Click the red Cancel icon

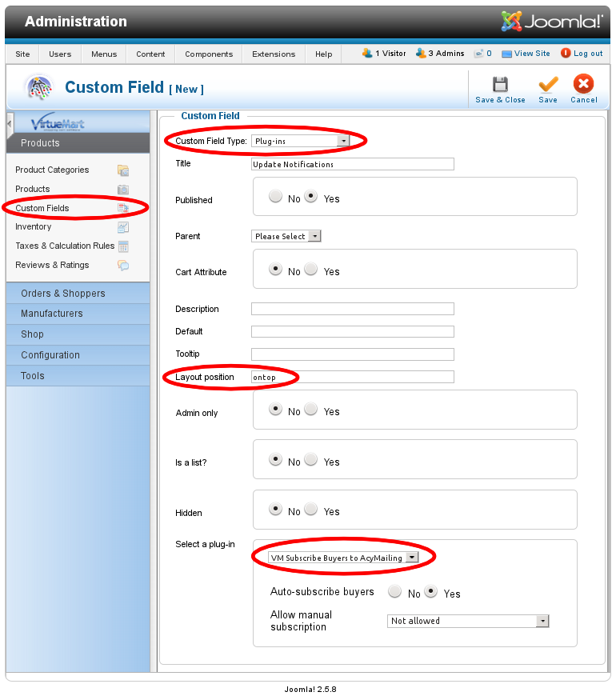(584, 84)
